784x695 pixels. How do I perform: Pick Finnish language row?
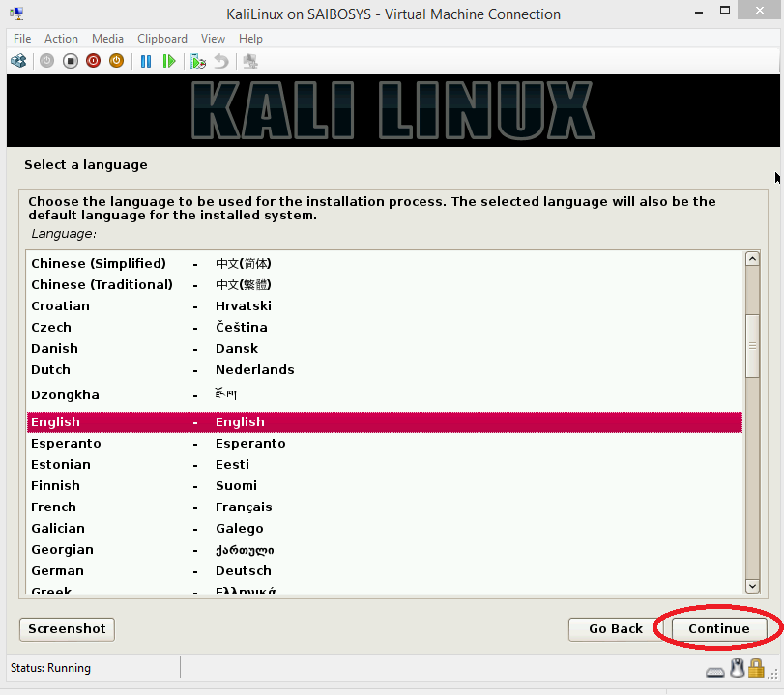(x=385, y=486)
